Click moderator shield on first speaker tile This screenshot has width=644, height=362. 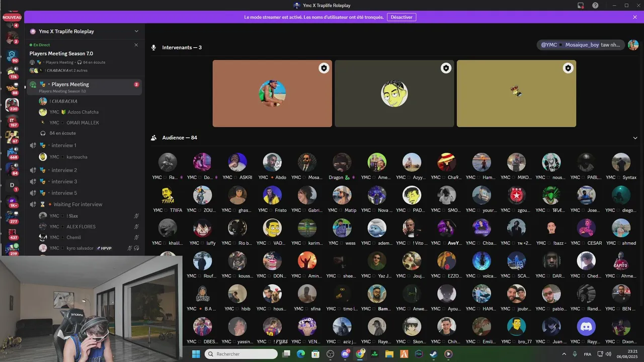[x=324, y=68]
